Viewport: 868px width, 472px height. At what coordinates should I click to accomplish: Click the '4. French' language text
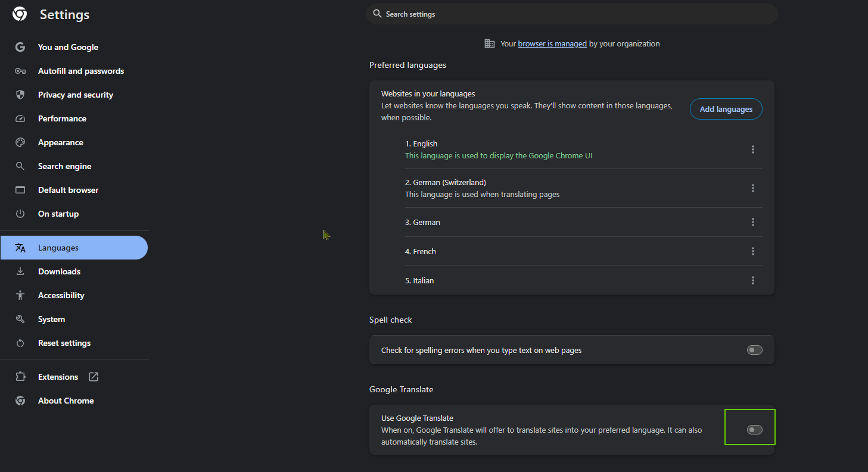click(x=421, y=251)
